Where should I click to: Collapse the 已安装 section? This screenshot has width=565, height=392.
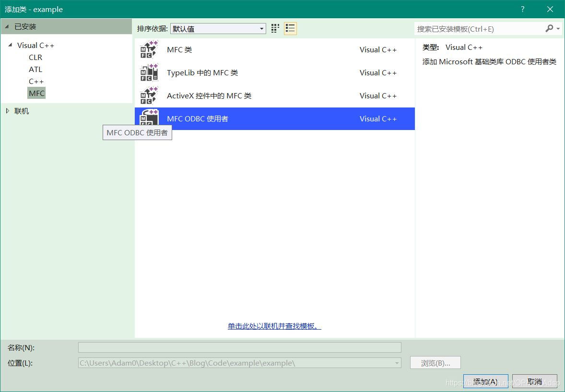7,27
